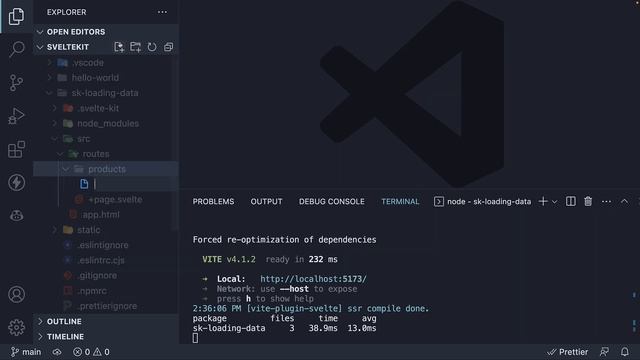
Task: Click the terminal prompt cursor
Action: click(196, 338)
